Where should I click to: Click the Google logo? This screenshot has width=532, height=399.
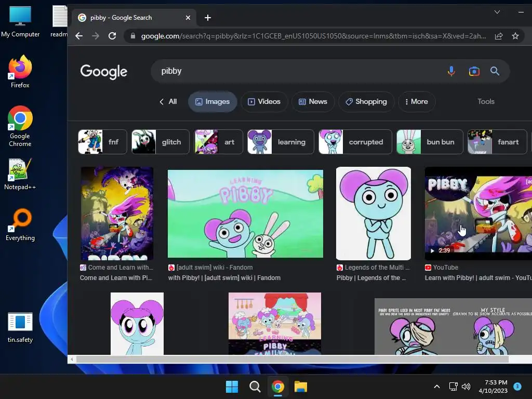click(x=103, y=72)
